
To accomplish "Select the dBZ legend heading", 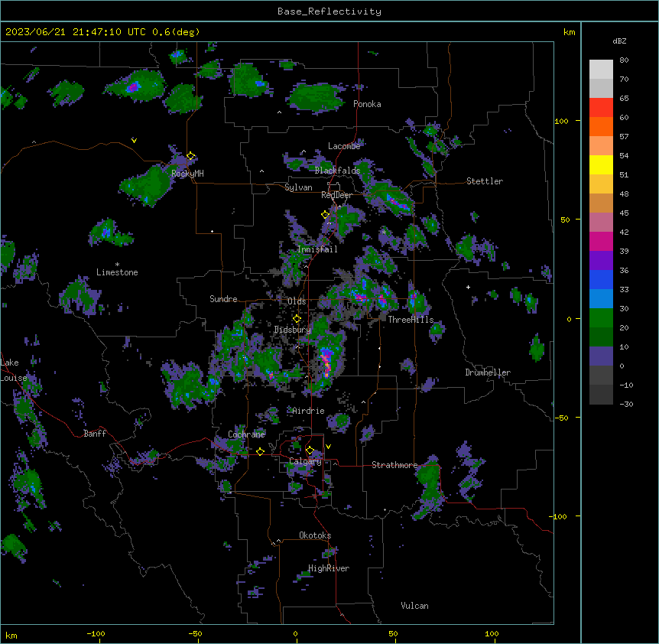I will click(x=619, y=41).
